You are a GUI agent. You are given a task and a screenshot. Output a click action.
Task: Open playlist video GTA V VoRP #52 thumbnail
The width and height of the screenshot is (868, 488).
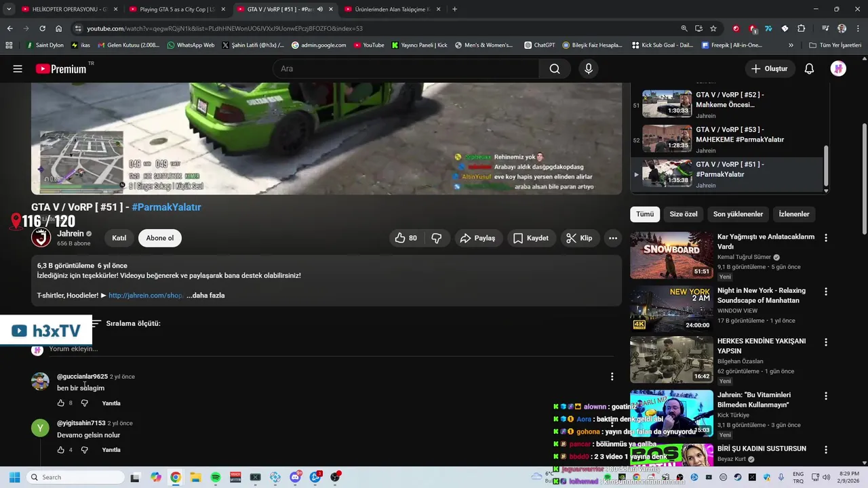pyautogui.click(x=667, y=104)
